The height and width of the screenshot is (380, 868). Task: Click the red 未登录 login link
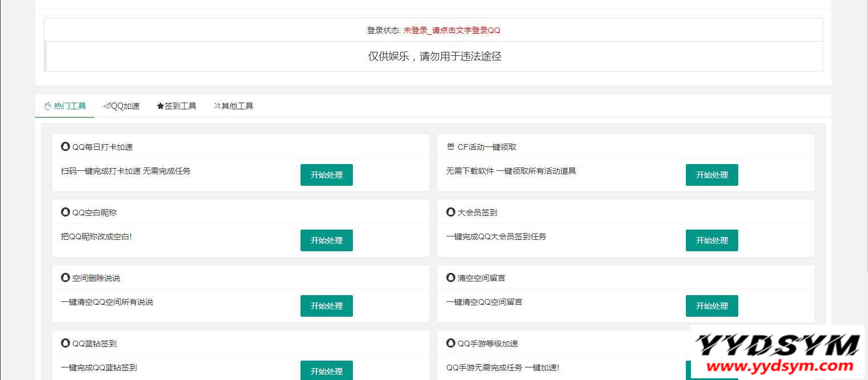pos(451,30)
